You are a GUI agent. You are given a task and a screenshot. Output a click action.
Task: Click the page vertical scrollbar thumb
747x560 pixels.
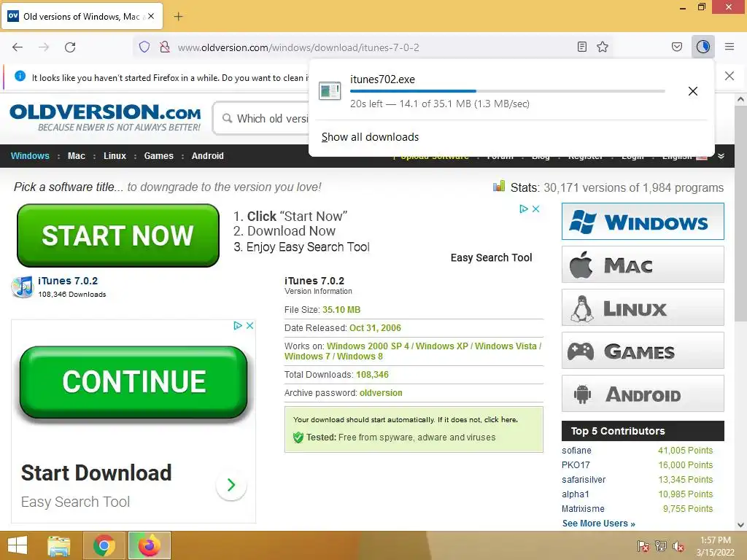point(740,214)
